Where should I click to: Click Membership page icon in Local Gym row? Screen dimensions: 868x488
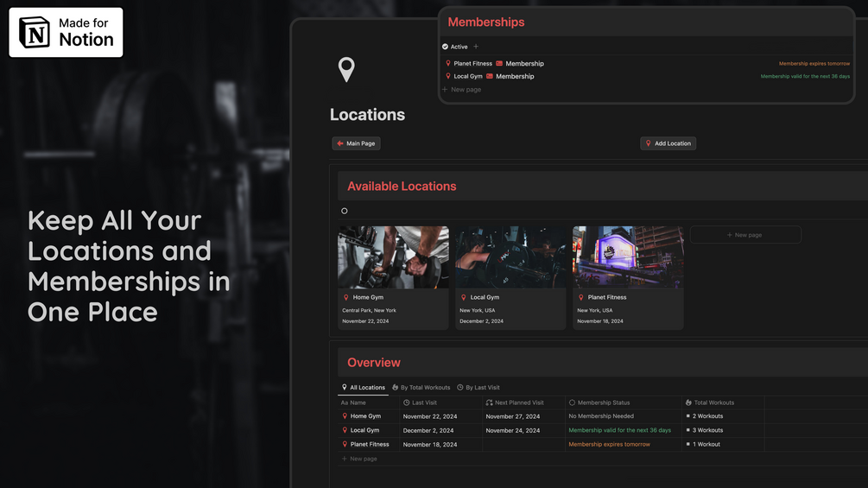490,76
